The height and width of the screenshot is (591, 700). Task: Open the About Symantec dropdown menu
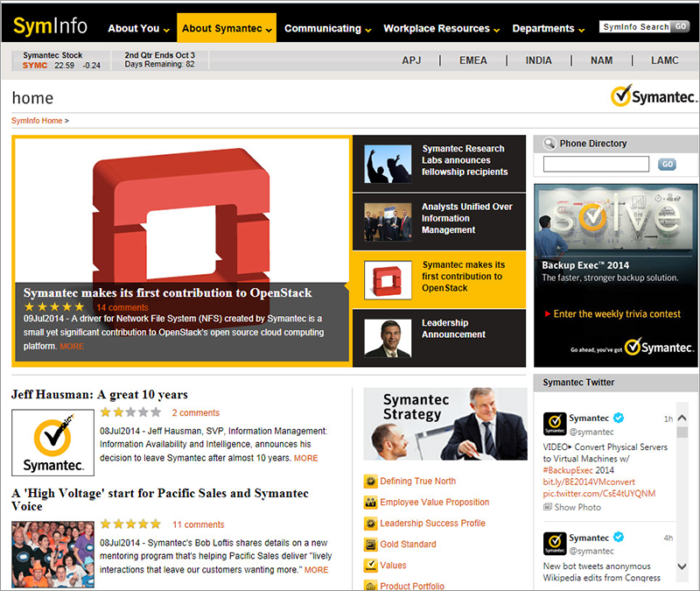point(227,28)
